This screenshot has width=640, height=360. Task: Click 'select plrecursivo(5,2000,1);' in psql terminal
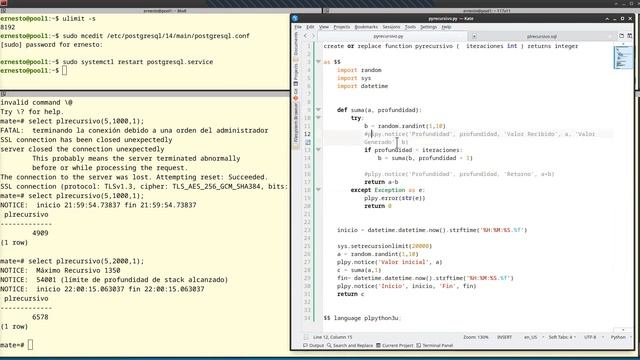point(86,261)
